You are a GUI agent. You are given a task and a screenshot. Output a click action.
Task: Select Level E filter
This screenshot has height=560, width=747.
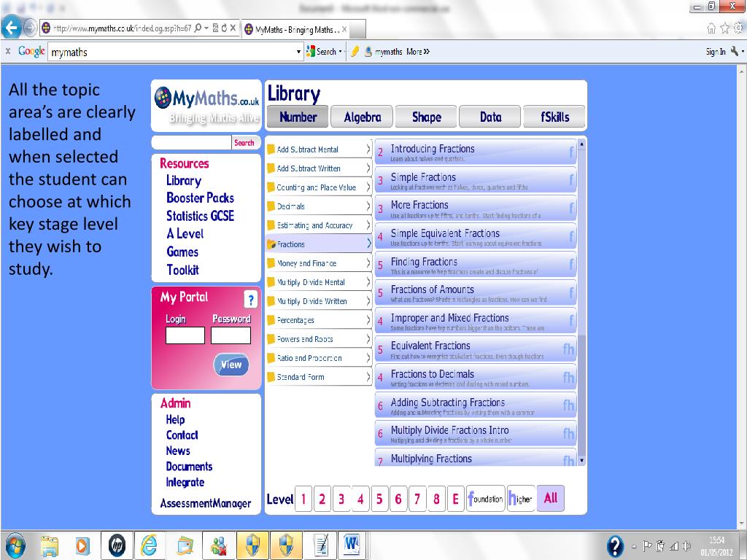coord(455,499)
